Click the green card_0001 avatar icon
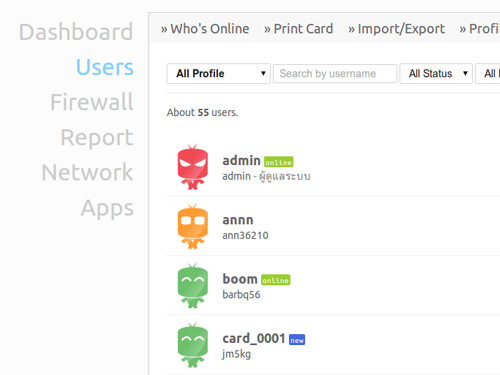The width and height of the screenshot is (500, 375). [x=193, y=345]
